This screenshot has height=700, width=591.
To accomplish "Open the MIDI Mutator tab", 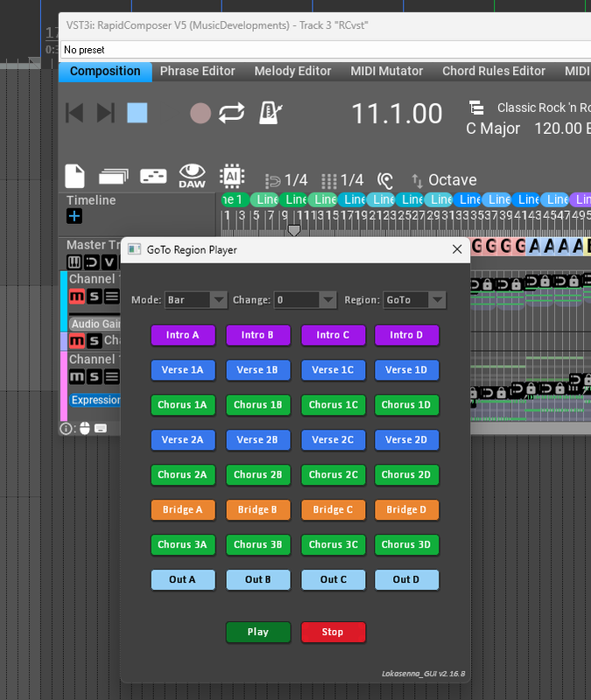I will point(386,72).
